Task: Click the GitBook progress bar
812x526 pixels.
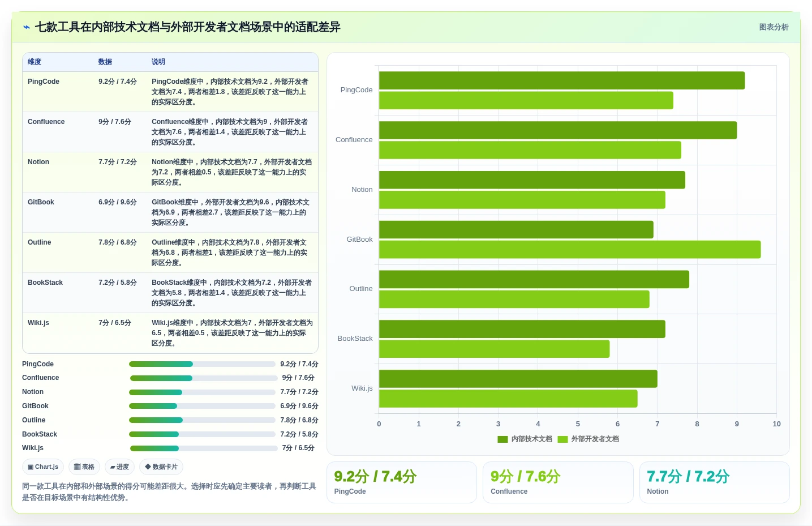Action: tap(202, 406)
